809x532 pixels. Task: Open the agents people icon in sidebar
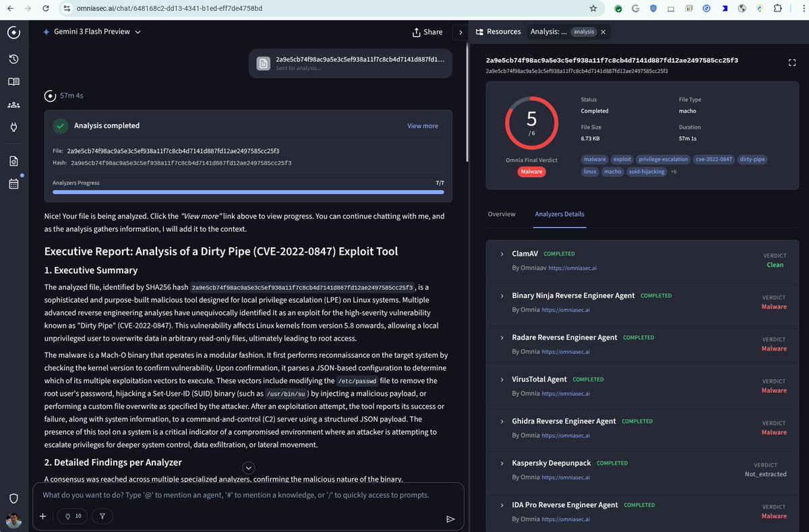point(13,105)
